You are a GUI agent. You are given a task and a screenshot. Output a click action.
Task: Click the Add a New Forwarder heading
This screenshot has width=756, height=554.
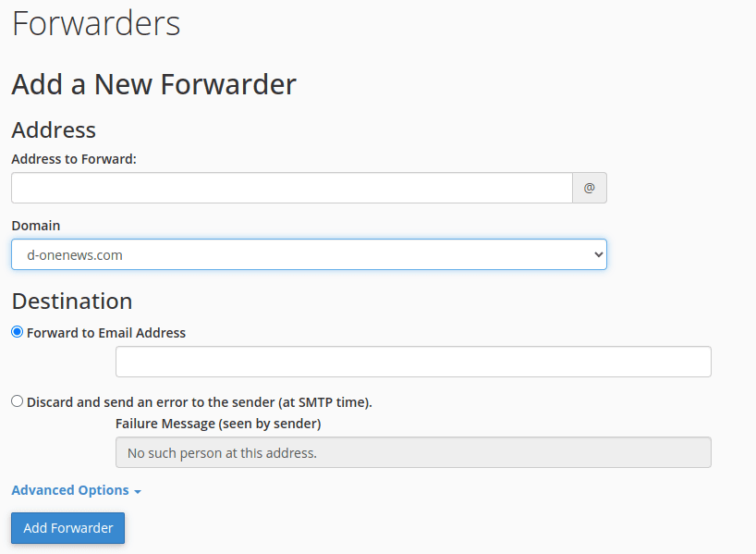(153, 84)
